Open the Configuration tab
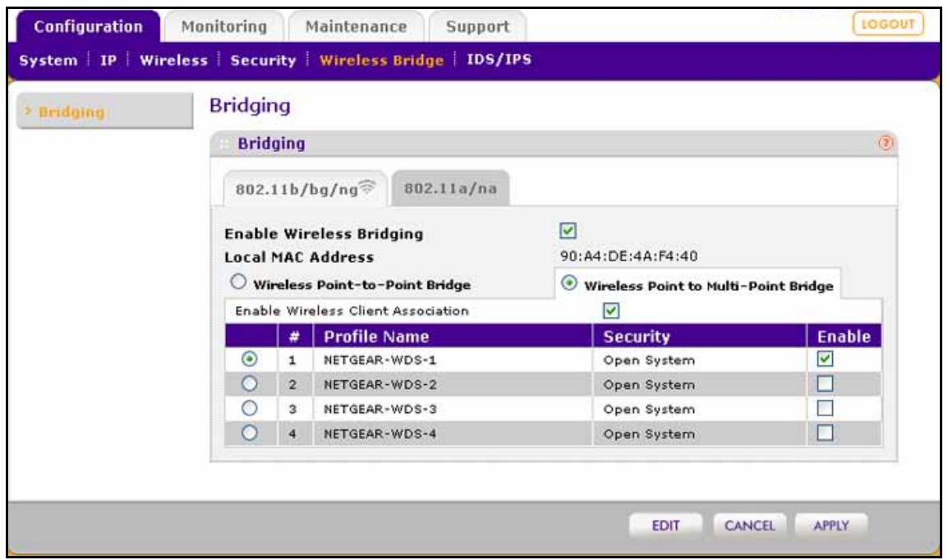The image size is (948, 560). click(x=88, y=26)
